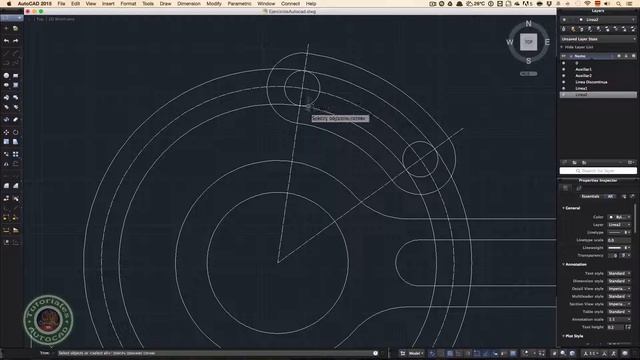Click the Undo arrow in left toolbar
This screenshot has width=640, height=360.
6,41
